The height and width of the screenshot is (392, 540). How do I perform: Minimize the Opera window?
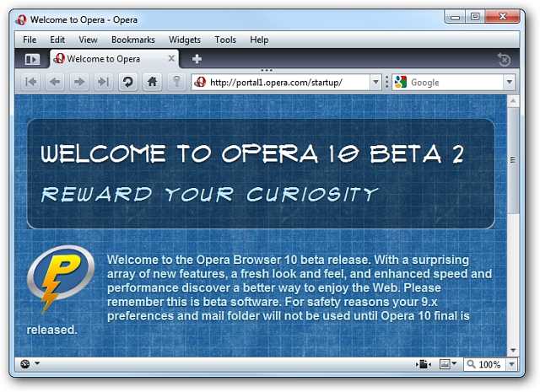[455, 17]
